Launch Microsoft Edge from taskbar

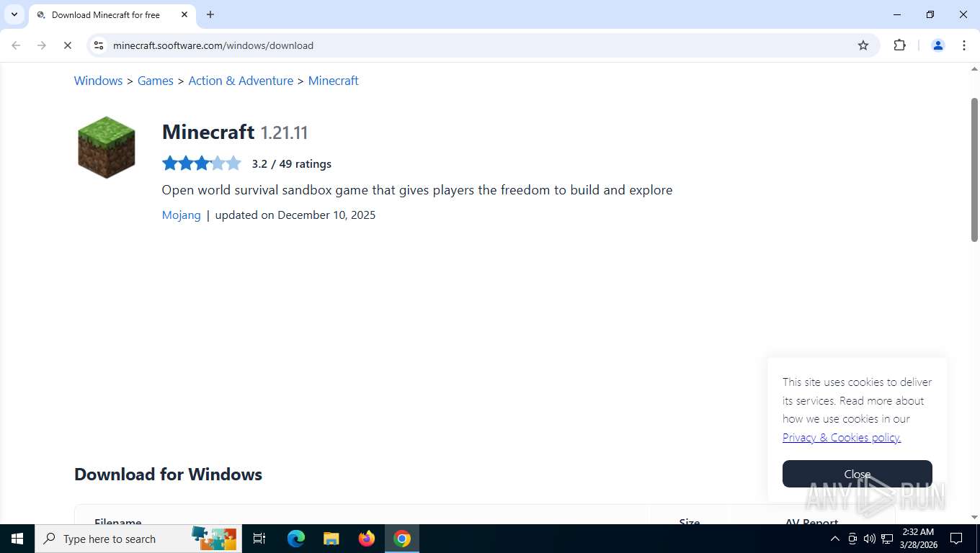(296, 539)
